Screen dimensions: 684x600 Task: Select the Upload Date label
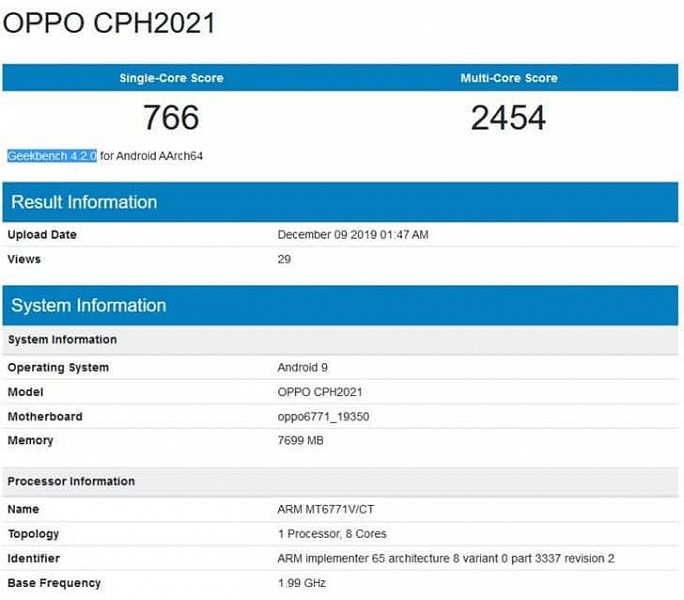(42, 234)
